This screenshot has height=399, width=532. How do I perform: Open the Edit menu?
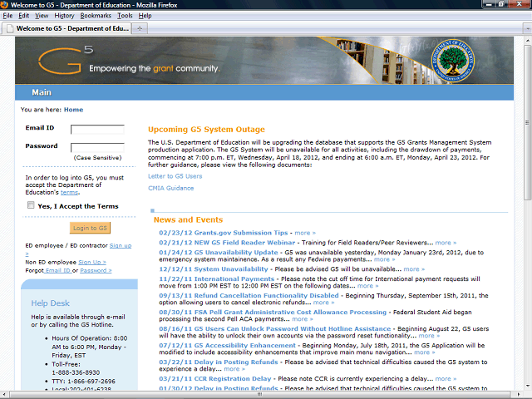point(24,16)
